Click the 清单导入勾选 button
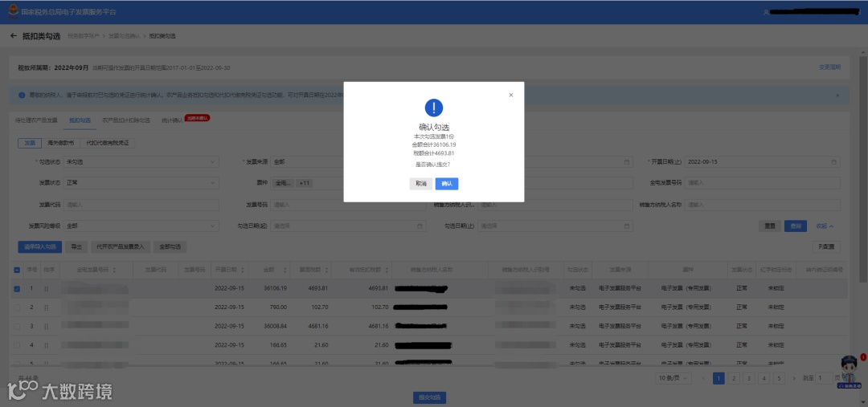This screenshot has width=868, height=407. point(40,246)
